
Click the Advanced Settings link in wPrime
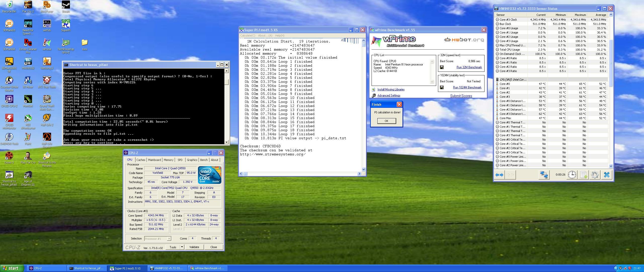click(388, 95)
